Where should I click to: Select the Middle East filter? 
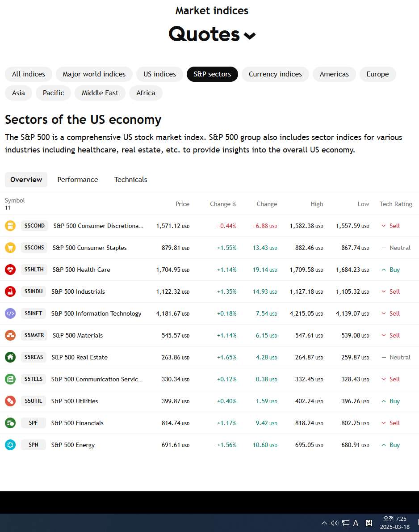100,93
